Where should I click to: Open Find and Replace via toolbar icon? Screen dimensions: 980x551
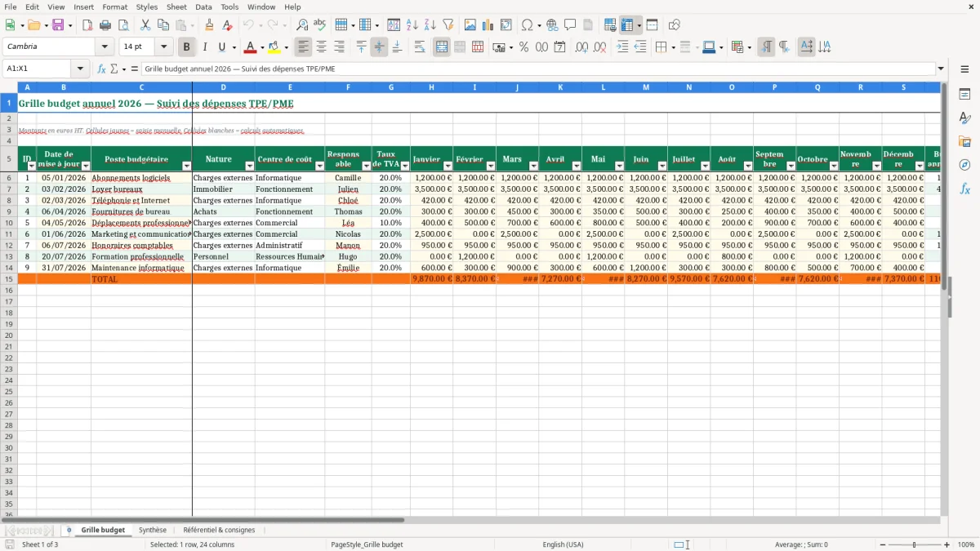tap(302, 25)
